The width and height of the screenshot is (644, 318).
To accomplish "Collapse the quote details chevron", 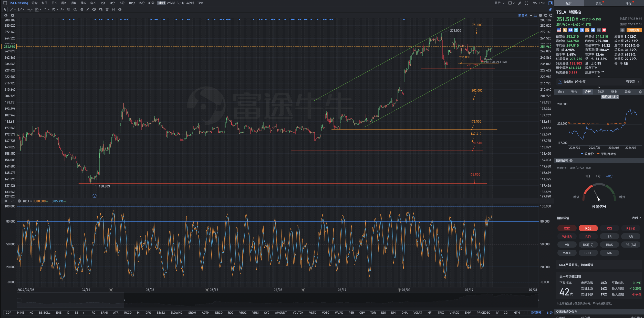I will 599,76.
